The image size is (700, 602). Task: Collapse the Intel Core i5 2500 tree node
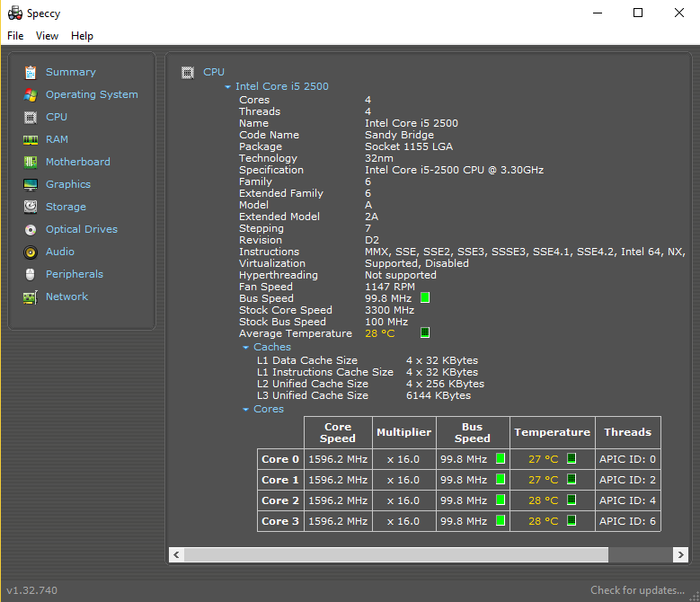pyautogui.click(x=228, y=87)
